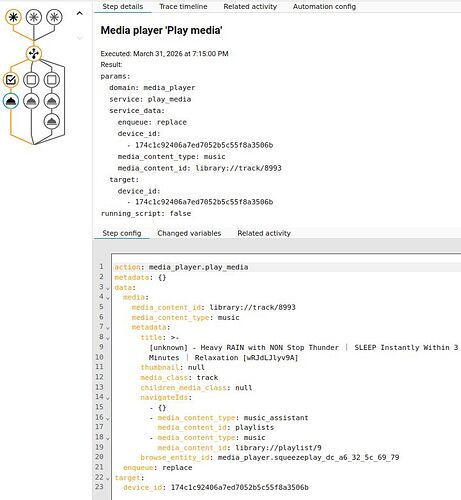Select the teal-highlighted action node

[x=11, y=101]
